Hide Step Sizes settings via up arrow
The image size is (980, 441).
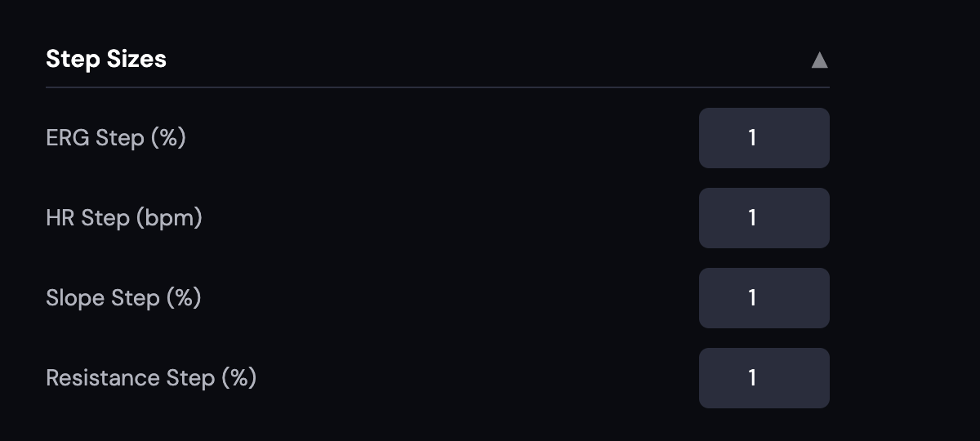[x=819, y=60]
